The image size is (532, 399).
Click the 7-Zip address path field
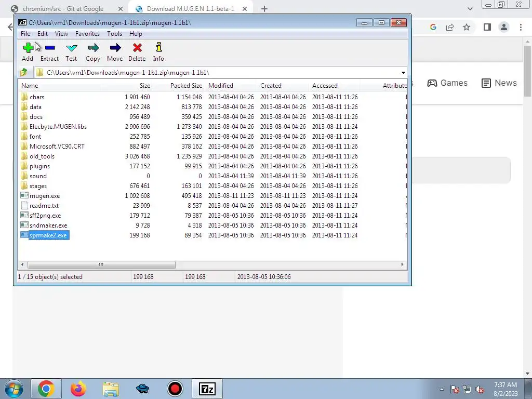[x=220, y=72]
